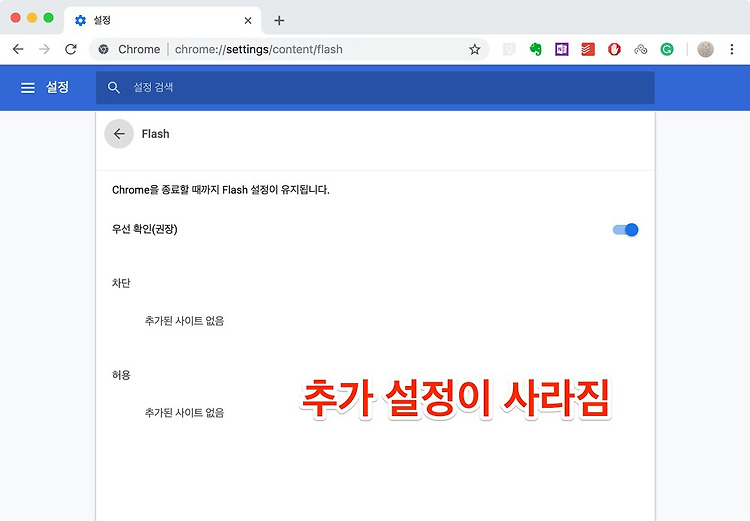Open a new tab with plus button
The height and width of the screenshot is (521, 750).
click(279, 21)
